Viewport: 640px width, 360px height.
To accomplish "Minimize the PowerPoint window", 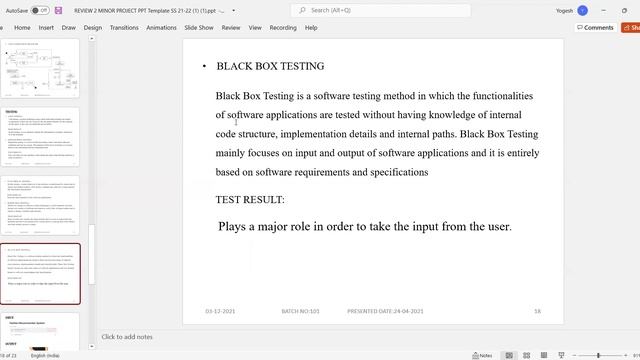I will pyautogui.click(x=603, y=11).
